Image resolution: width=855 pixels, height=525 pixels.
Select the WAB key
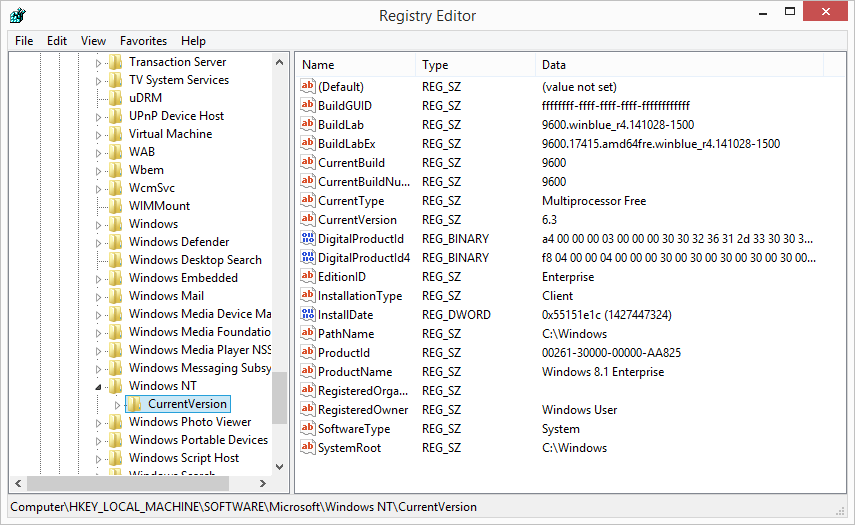point(142,152)
